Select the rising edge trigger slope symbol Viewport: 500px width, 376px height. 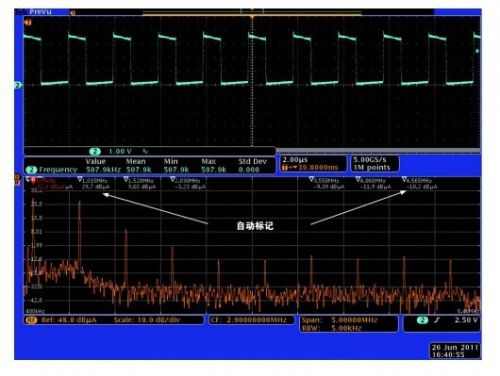437,320
